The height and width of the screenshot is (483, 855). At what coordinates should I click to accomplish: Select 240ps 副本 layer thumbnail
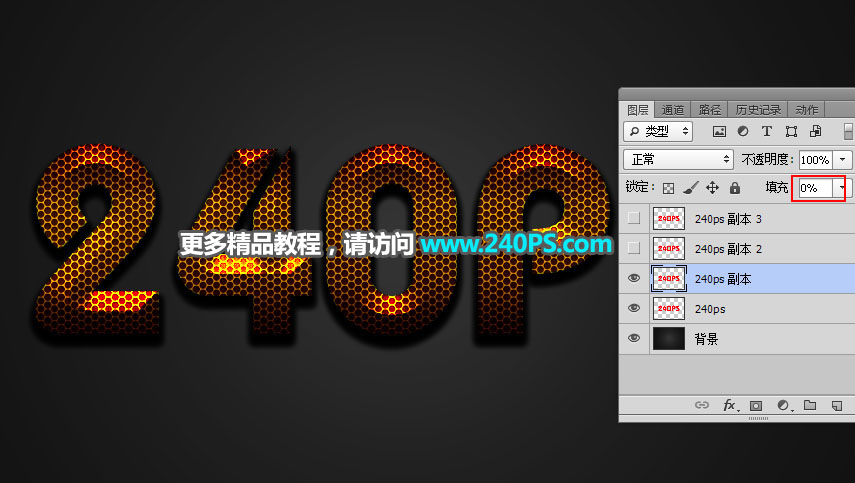(x=669, y=278)
